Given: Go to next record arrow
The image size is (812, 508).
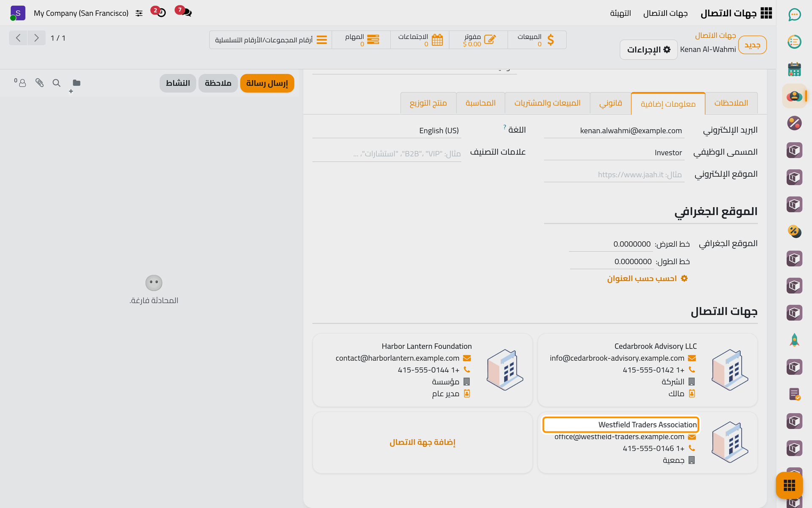Looking at the screenshot, I should point(36,38).
